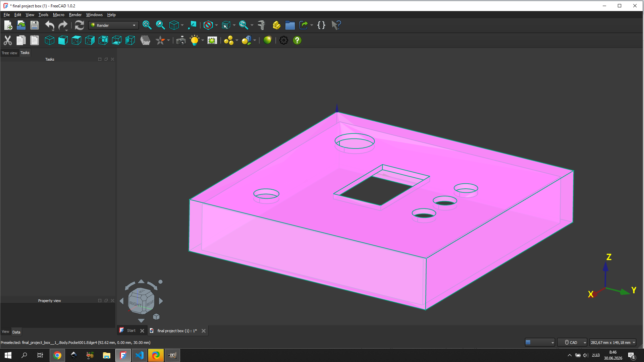This screenshot has height=362, width=644.
Task: Expand the lightbulb lights dropdown arrow
Action: 203,40
